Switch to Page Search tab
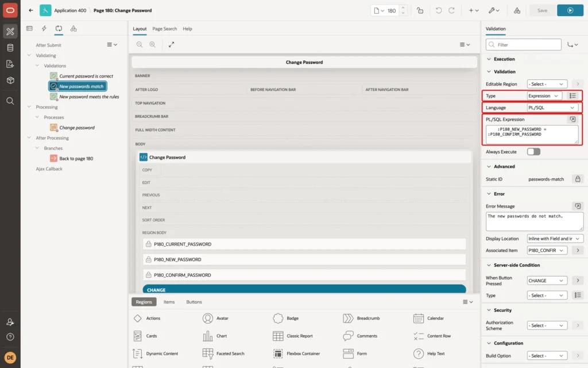The width and height of the screenshot is (588, 368). click(164, 29)
